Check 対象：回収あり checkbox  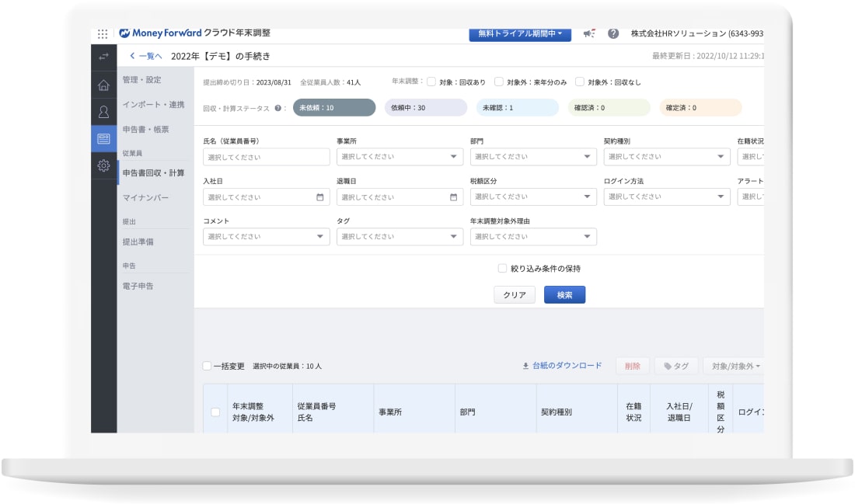(x=431, y=82)
